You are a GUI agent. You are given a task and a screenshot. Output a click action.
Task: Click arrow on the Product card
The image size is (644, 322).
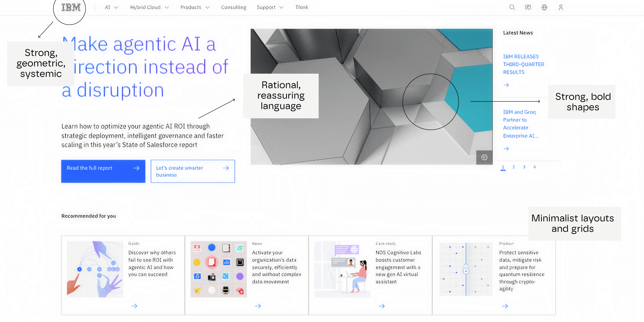(x=505, y=306)
